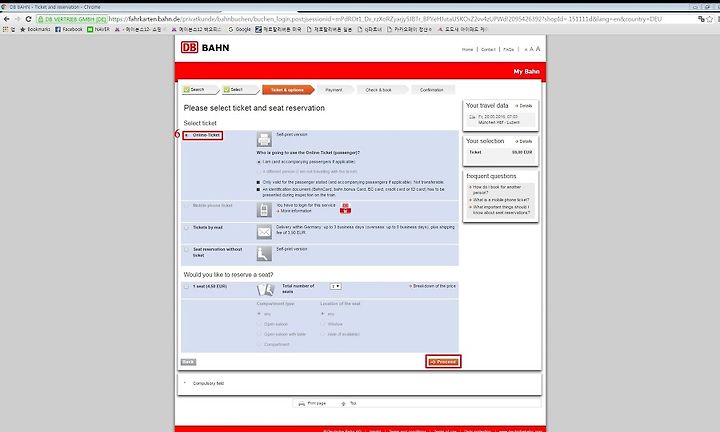The image size is (720, 432).
Task: Click the Proceed button
Action: tap(443, 362)
